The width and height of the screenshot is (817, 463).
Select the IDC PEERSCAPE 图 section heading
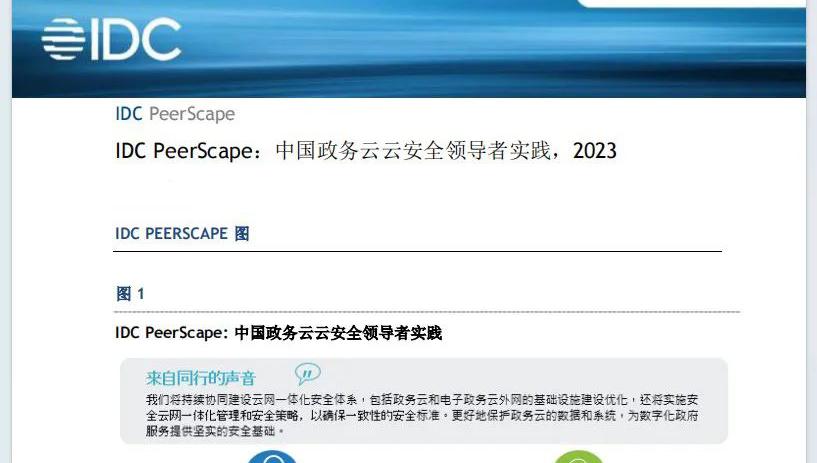coord(182,233)
